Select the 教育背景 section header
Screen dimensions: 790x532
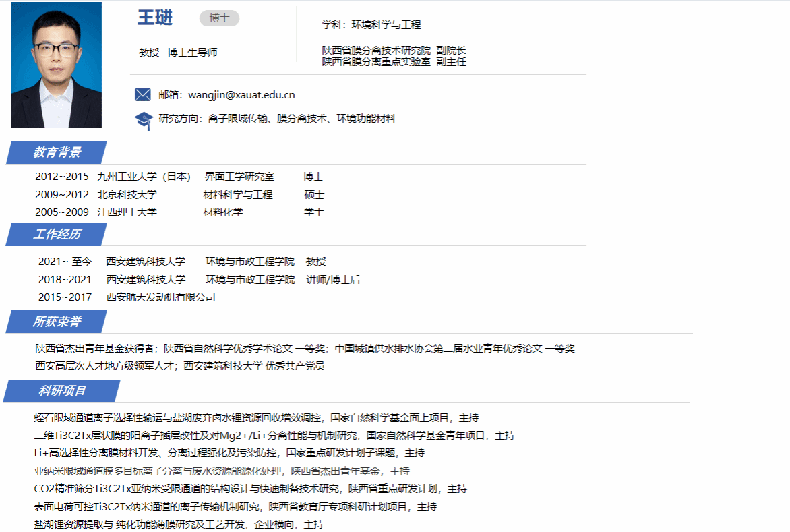(57, 152)
